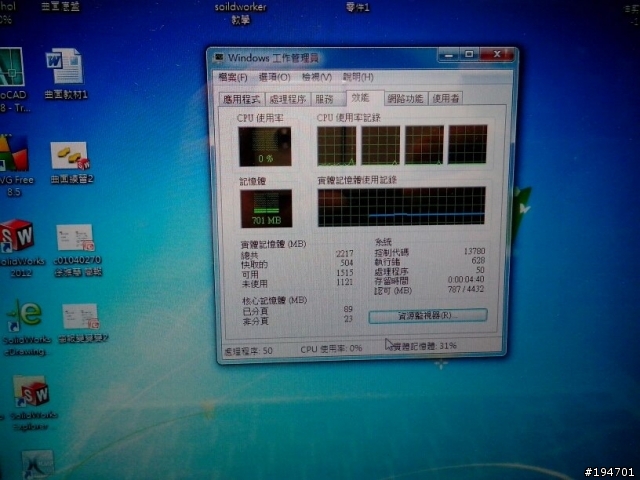
Task: Click the 系統 section heading
Action: click(x=383, y=242)
